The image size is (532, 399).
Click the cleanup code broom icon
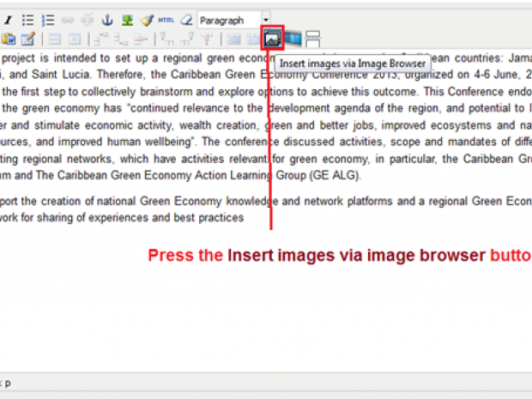coord(146,20)
